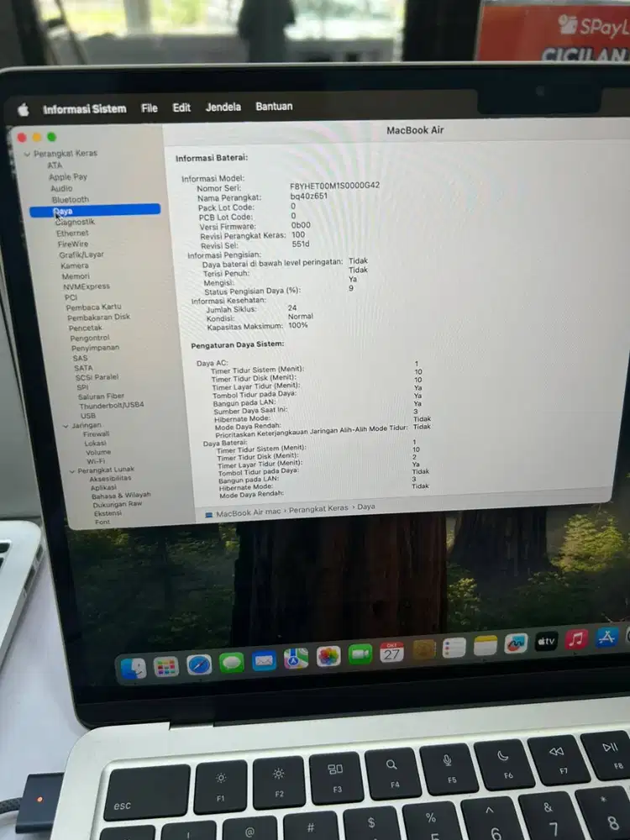Select Memori in the sidebar
Image resolution: width=630 pixels, height=840 pixels.
76,276
